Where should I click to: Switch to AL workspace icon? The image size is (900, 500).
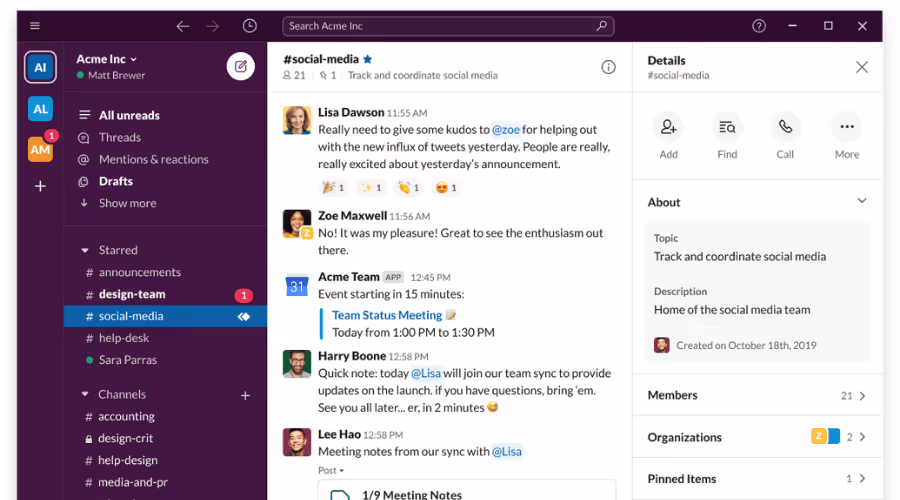[x=40, y=109]
